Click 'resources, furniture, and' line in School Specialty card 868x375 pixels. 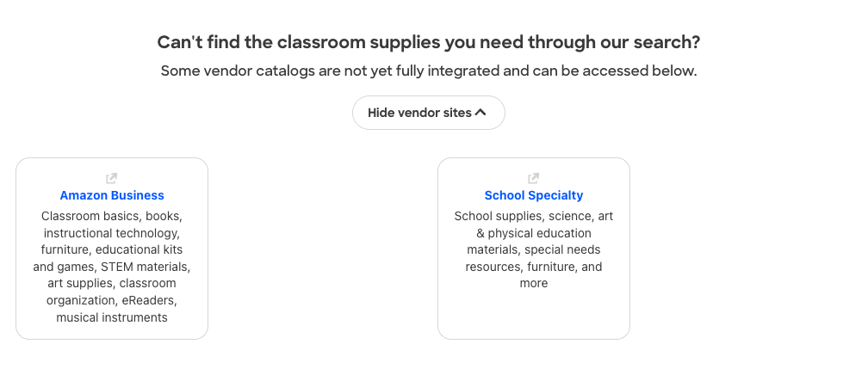pos(534,267)
